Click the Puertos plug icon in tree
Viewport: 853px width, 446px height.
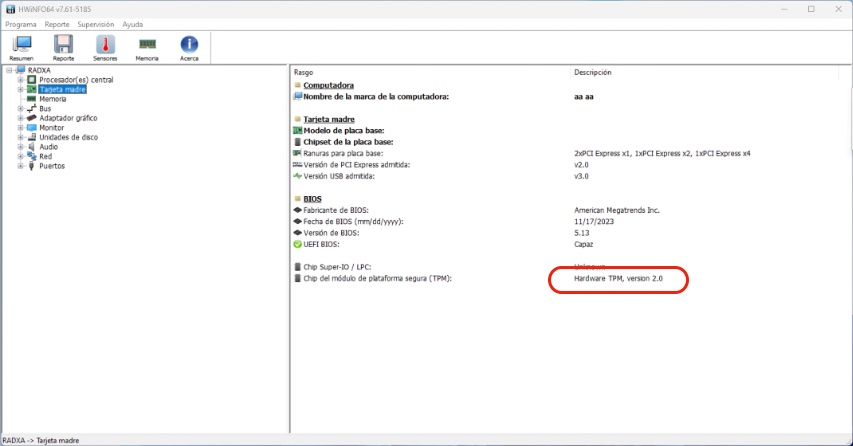[32, 166]
